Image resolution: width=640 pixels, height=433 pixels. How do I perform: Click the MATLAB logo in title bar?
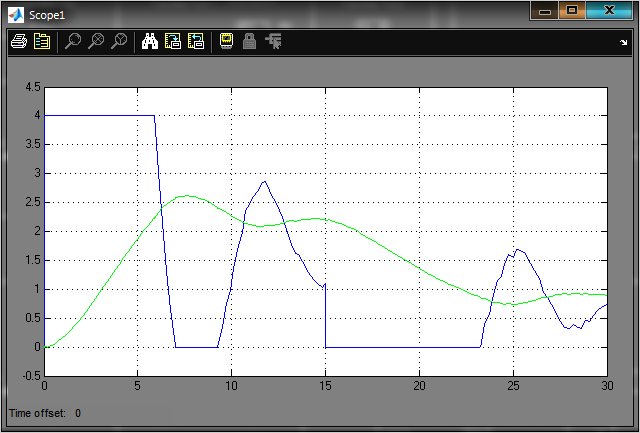point(16,15)
